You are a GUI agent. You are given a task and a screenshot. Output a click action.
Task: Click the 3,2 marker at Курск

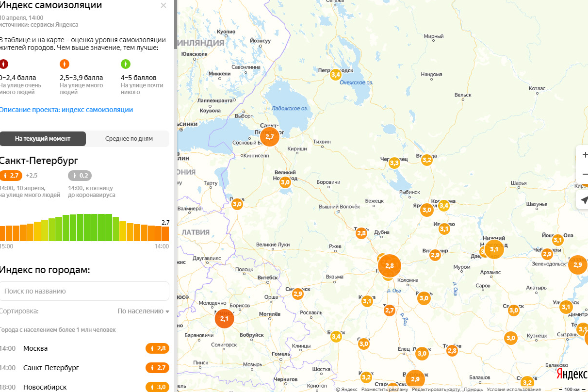[x=366, y=377]
